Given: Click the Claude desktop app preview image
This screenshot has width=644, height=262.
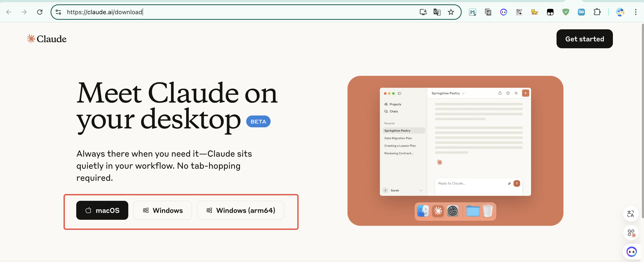Looking at the screenshot, I should [x=455, y=151].
